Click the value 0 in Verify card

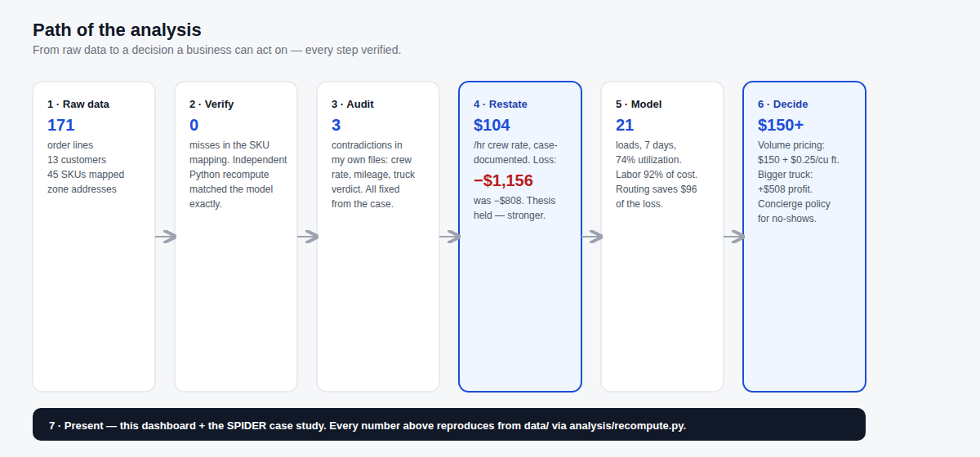pos(194,125)
